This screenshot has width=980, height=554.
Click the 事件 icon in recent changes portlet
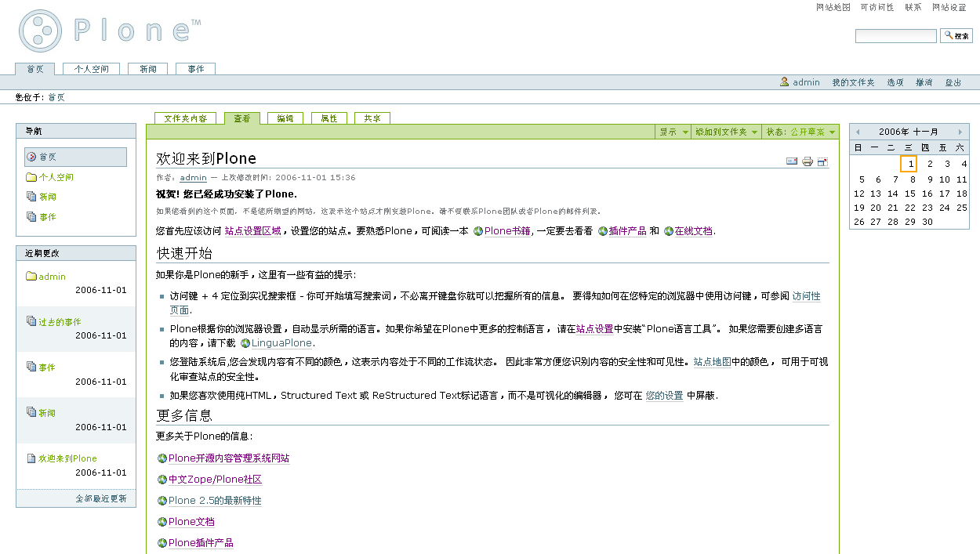(31, 367)
